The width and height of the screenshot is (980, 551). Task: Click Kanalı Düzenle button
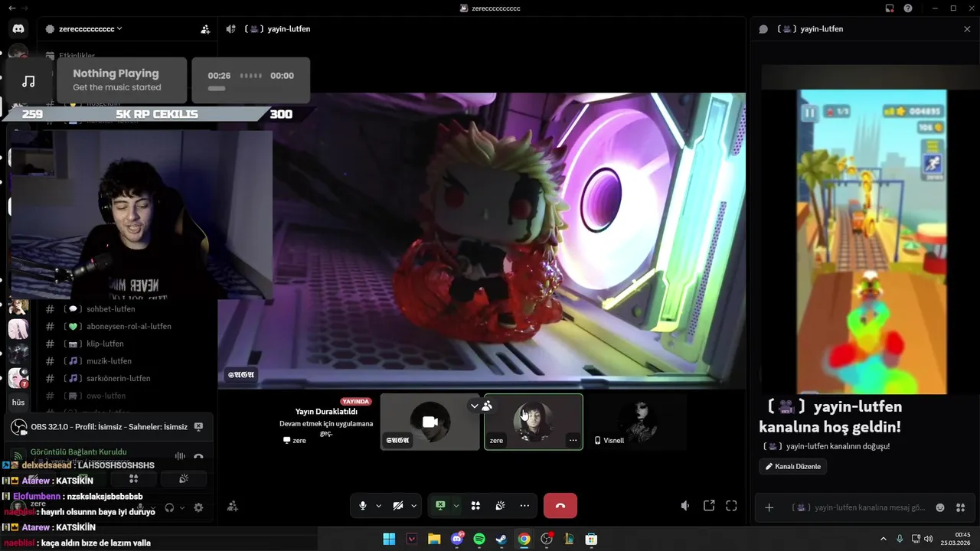tap(792, 466)
